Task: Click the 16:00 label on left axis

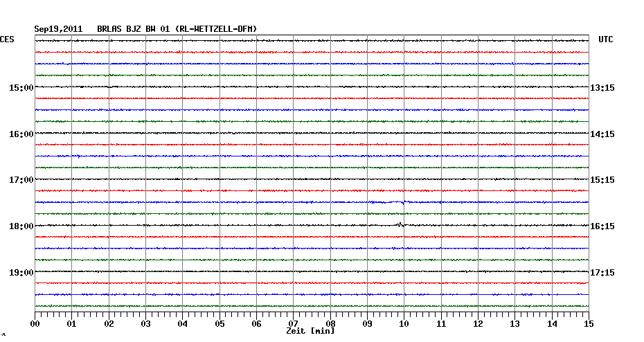Action: point(21,134)
